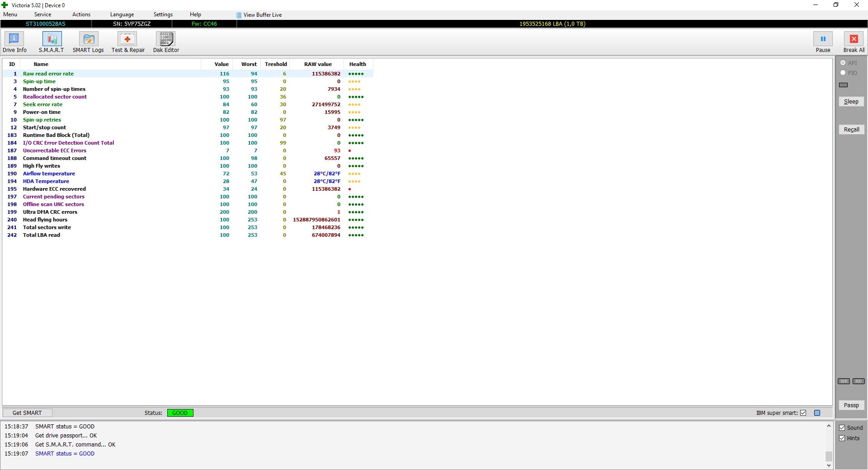The height and width of the screenshot is (470, 868).
Task: Click the Treshold column header
Action: (x=276, y=64)
